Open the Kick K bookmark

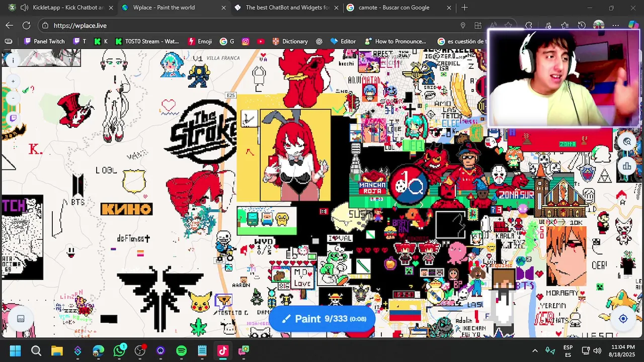(101, 41)
